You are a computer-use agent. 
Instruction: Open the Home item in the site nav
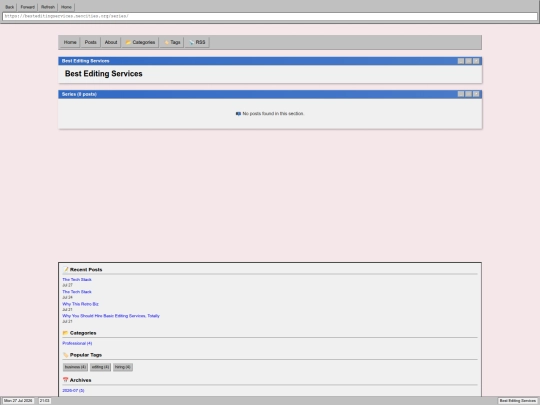70,42
